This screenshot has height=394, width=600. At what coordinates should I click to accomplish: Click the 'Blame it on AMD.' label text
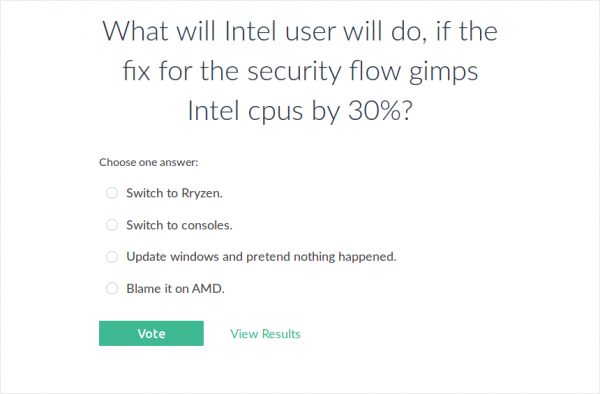(175, 288)
